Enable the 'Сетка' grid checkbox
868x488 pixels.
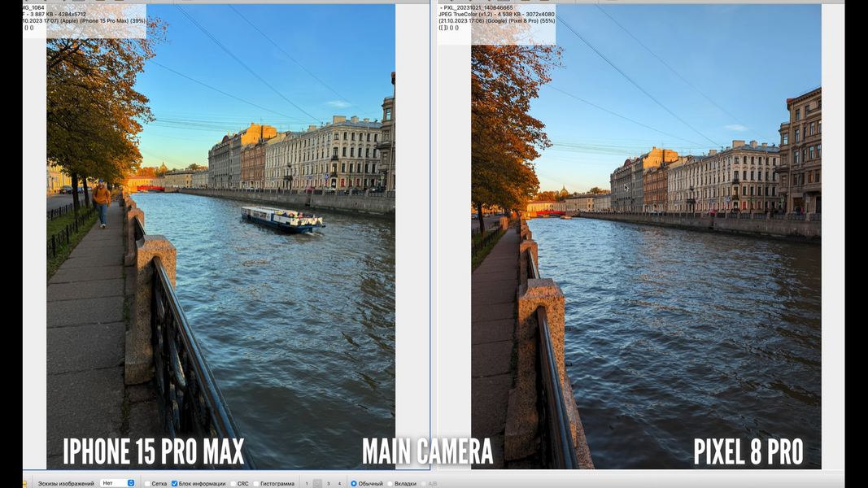click(x=147, y=483)
